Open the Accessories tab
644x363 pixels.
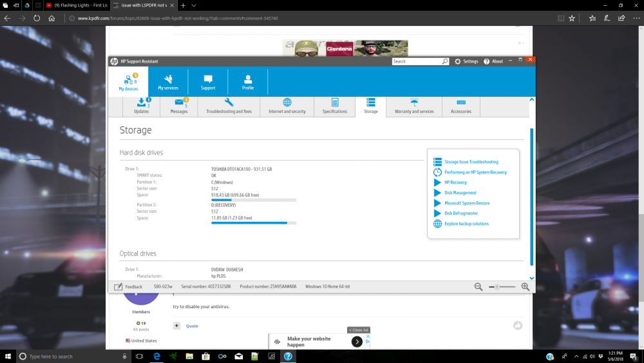pos(461,106)
